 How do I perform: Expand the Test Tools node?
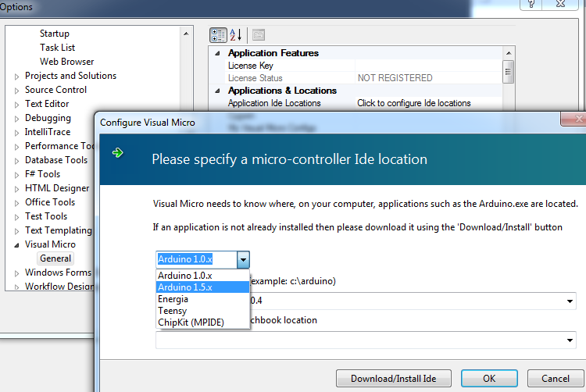tap(16, 217)
